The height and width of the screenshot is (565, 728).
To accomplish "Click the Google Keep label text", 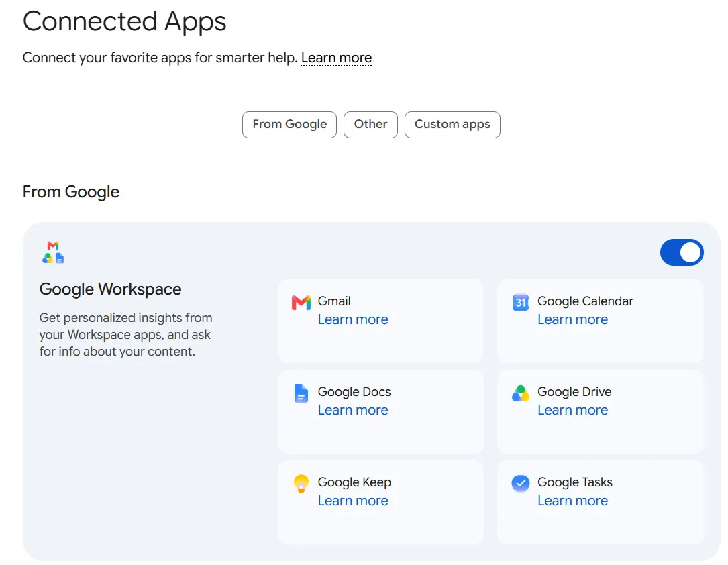I will coord(354,482).
